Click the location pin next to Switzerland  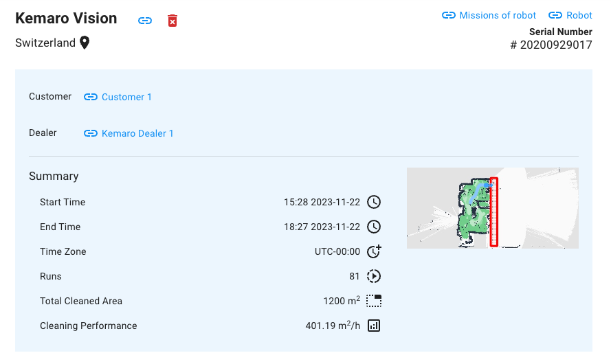pos(85,43)
